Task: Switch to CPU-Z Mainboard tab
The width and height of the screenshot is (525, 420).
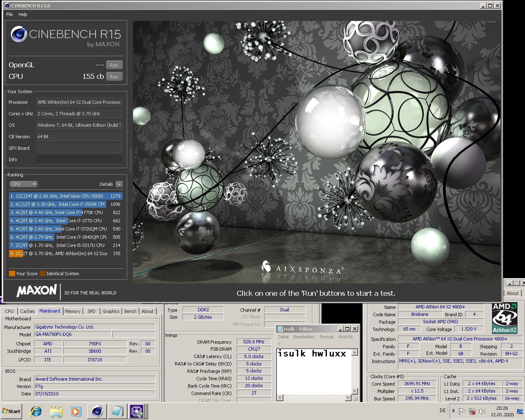Action: 50,311
